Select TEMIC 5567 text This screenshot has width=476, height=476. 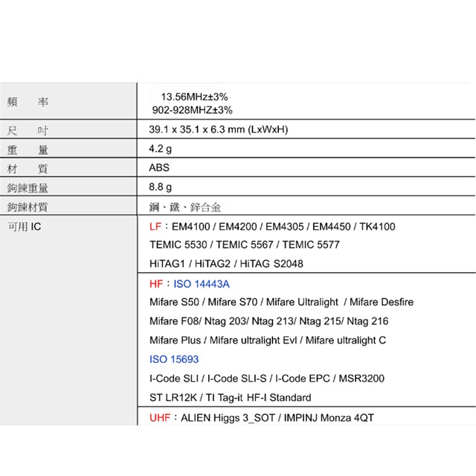[245, 245]
